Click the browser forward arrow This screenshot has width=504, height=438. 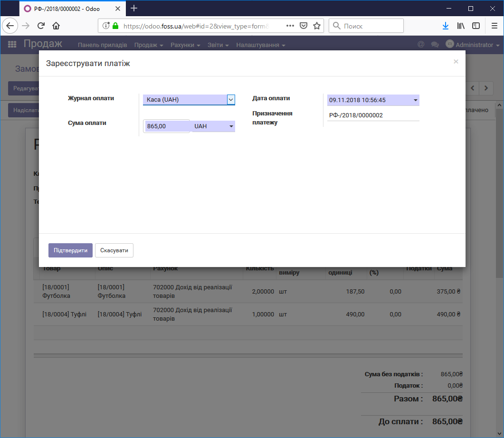point(26,26)
